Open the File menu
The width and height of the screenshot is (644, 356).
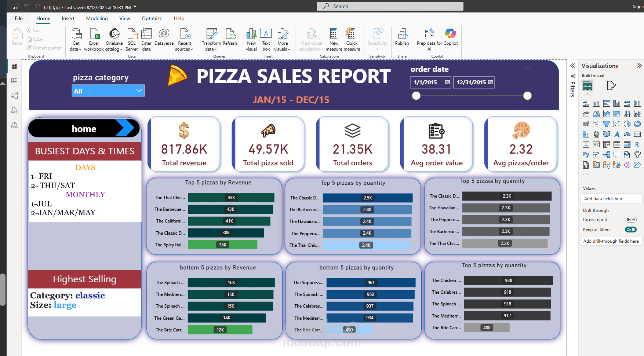19,18
